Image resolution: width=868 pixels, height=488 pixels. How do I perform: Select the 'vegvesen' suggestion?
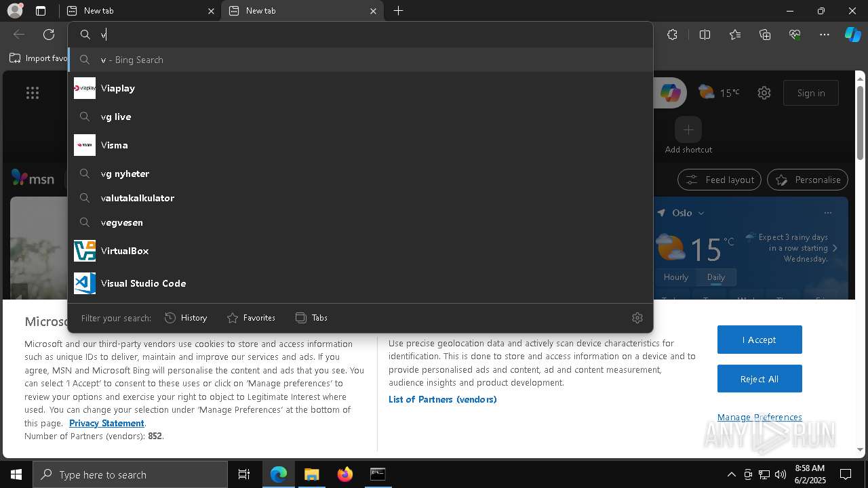(360, 222)
